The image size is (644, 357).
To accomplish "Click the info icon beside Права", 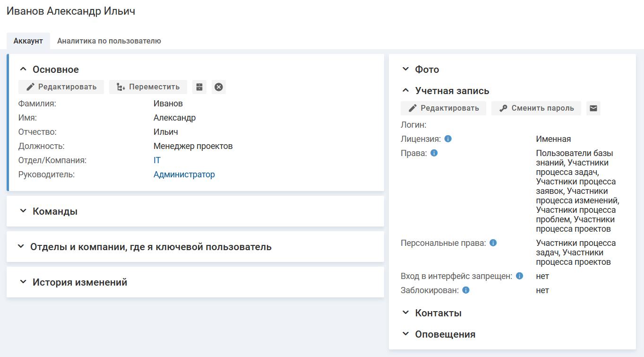I will 434,153.
